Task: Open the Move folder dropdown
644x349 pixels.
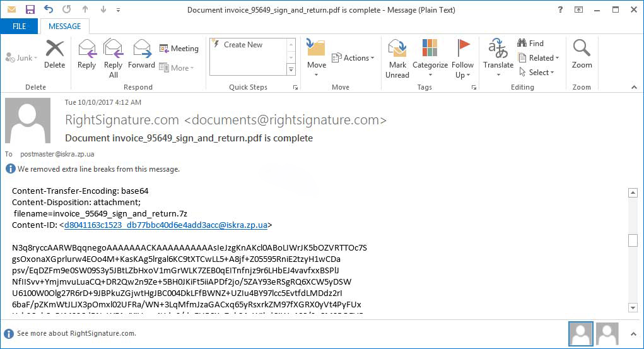Action: pyautogui.click(x=316, y=59)
